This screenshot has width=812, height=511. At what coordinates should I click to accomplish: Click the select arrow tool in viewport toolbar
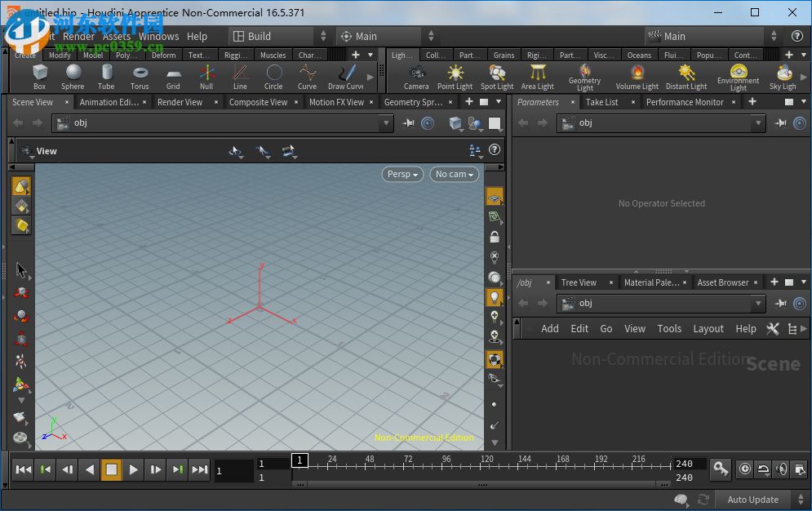click(21, 269)
